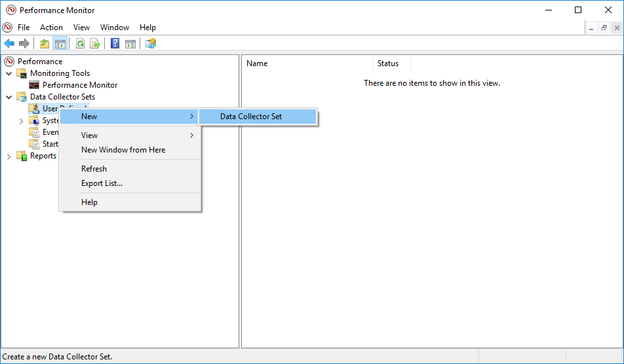Viewport: 624px width, 364px height.
Task: Select Monitoring Tools label in tree
Action: (60, 73)
